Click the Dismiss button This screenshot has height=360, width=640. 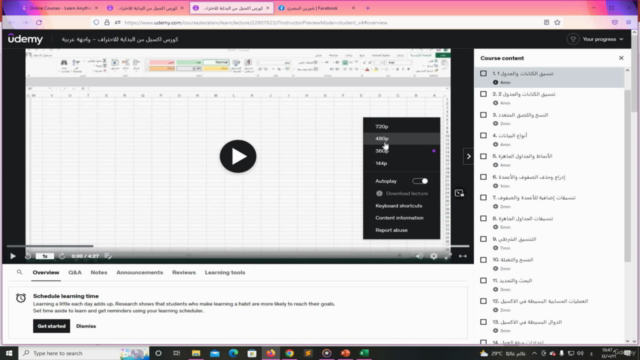86,326
